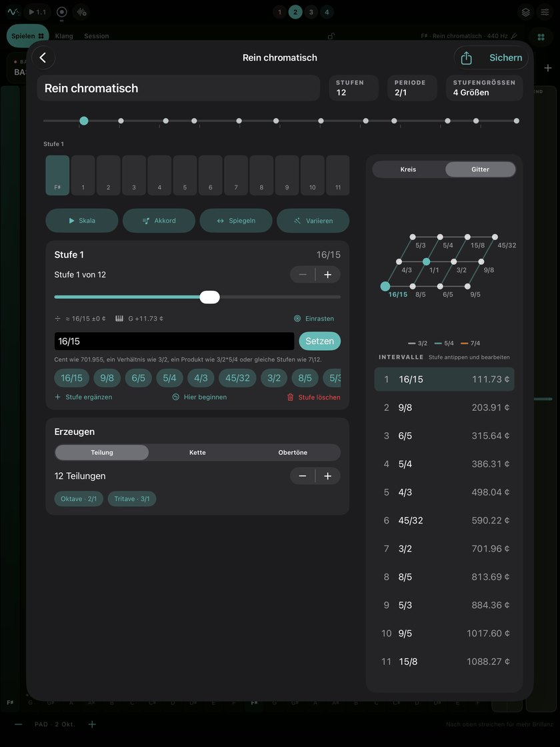Select interval row 11 15/8
The height and width of the screenshot is (747, 560).
click(x=444, y=662)
